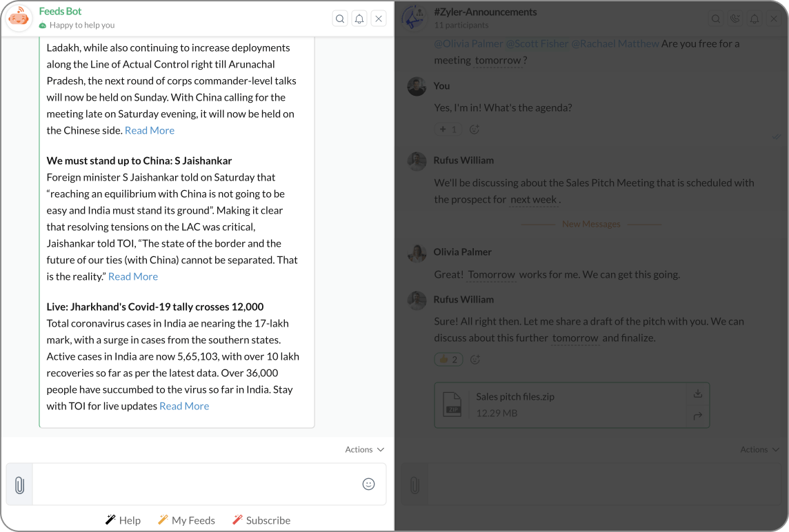Viewport: 789px width, 532px height.
Task: Download Sales pitch files.zip
Action: pyautogui.click(x=698, y=393)
